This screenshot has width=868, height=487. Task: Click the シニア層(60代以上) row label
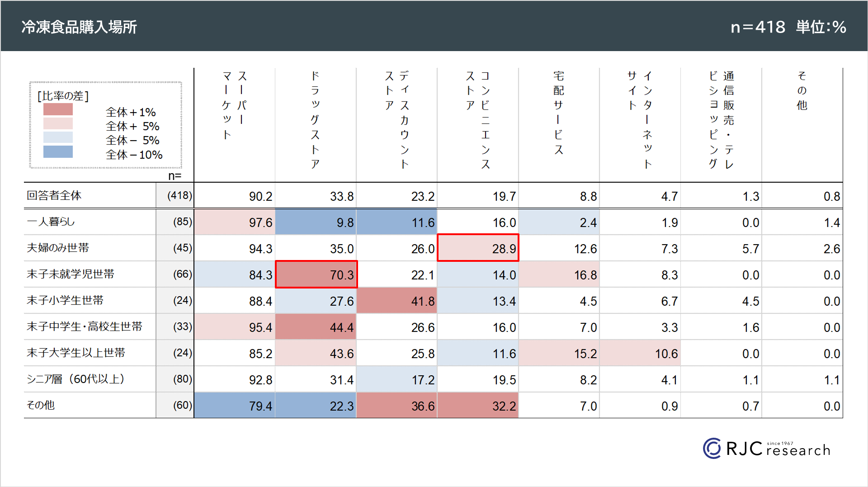[x=75, y=379]
